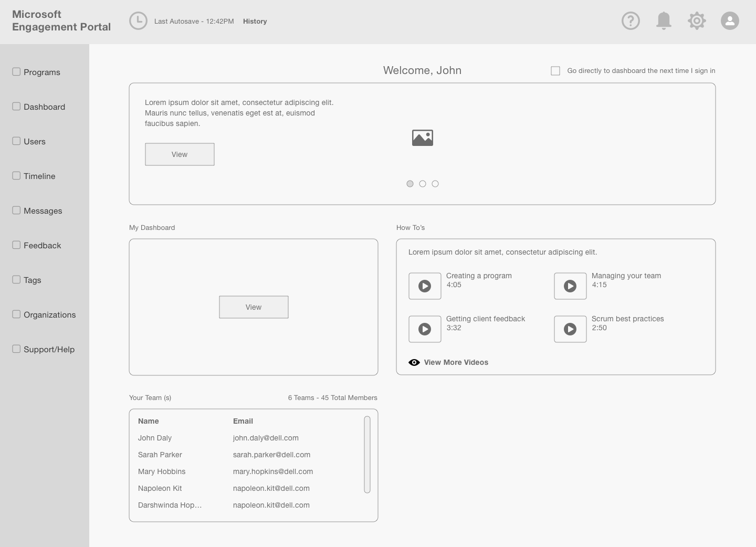This screenshot has height=547, width=756.
Task: Check the Feedback checkbox in sidebar
Action: click(x=16, y=245)
